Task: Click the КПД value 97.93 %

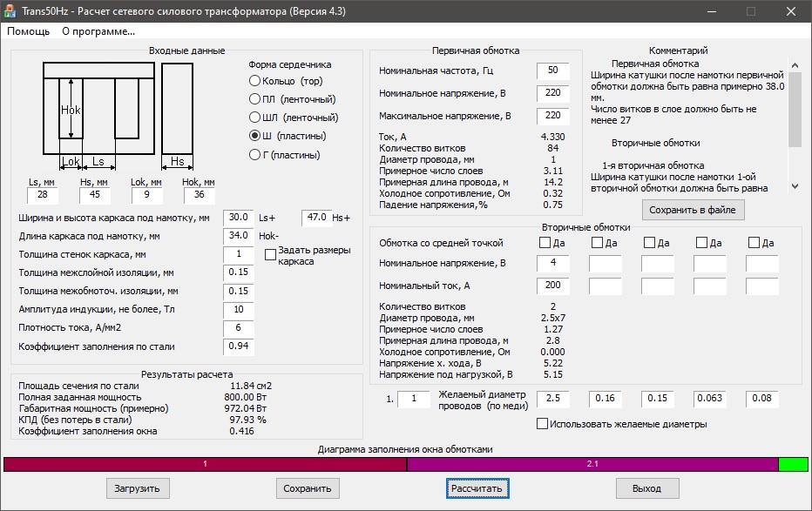Action: 248,420
